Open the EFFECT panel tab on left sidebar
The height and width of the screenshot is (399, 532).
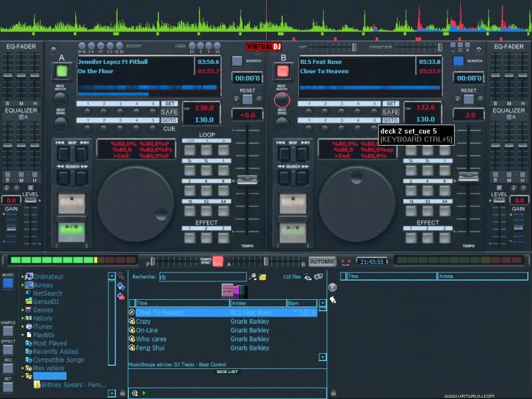(x=8, y=348)
